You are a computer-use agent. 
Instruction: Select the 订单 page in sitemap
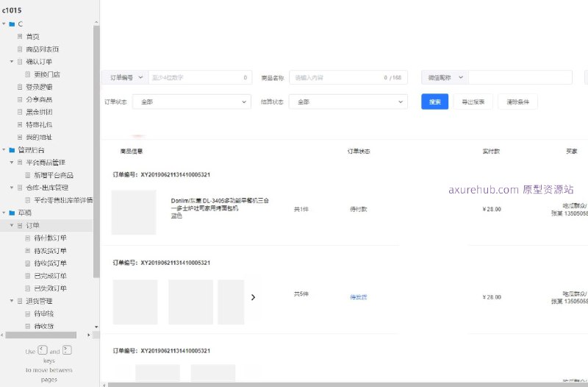[32, 225]
